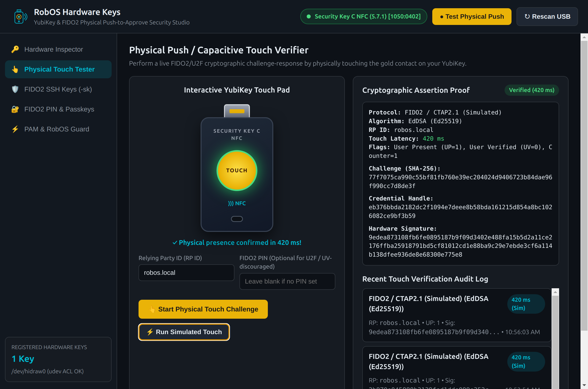Click the Challenge (SHA-256) hash value
Viewport: 588px width, 389px height.
[x=460, y=182]
